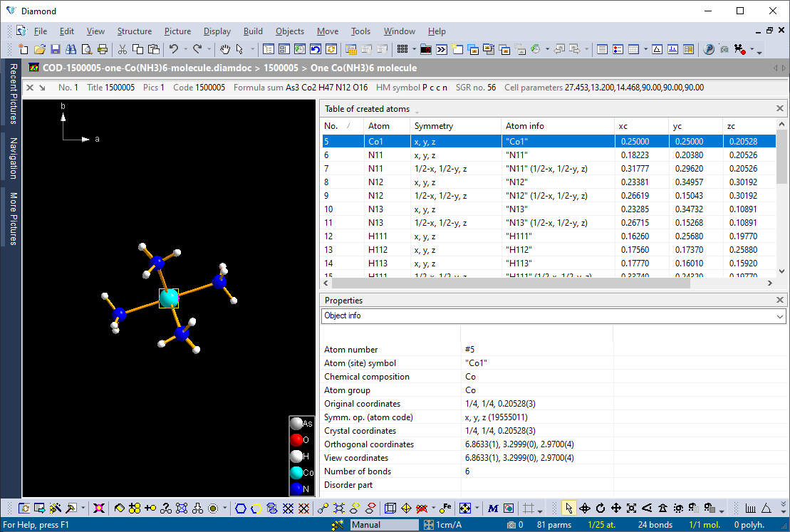This screenshot has height=532, width=790.
Task: Click the Search/Find atoms icon
Action: tap(72, 48)
